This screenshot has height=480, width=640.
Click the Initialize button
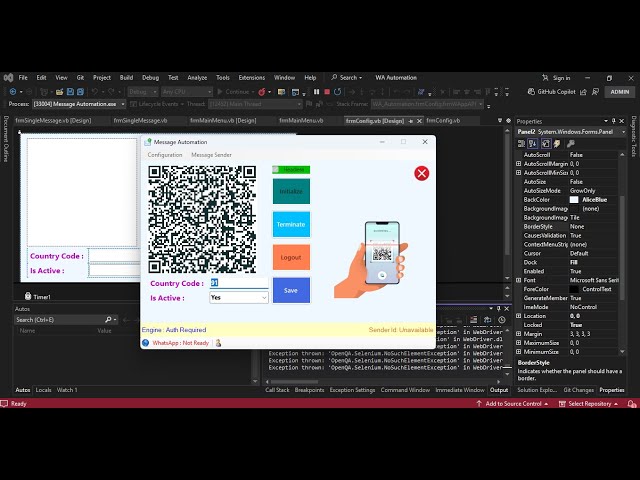click(291, 191)
